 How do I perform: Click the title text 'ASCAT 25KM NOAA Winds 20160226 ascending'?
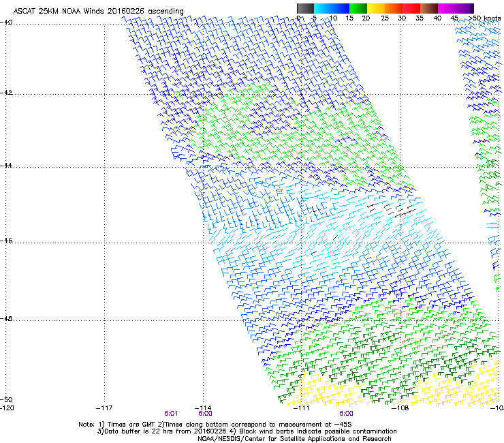(x=98, y=11)
